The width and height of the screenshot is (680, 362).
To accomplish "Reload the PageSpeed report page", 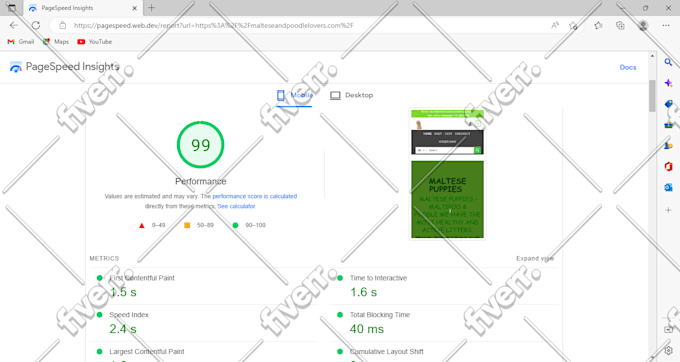I will coord(36,25).
